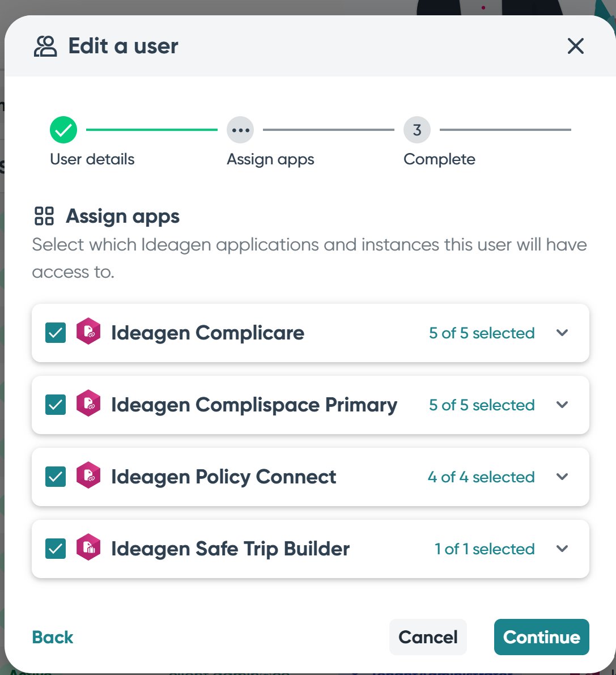Click 5 of 5 selected for Complicare

pyautogui.click(x=482, y=333)
